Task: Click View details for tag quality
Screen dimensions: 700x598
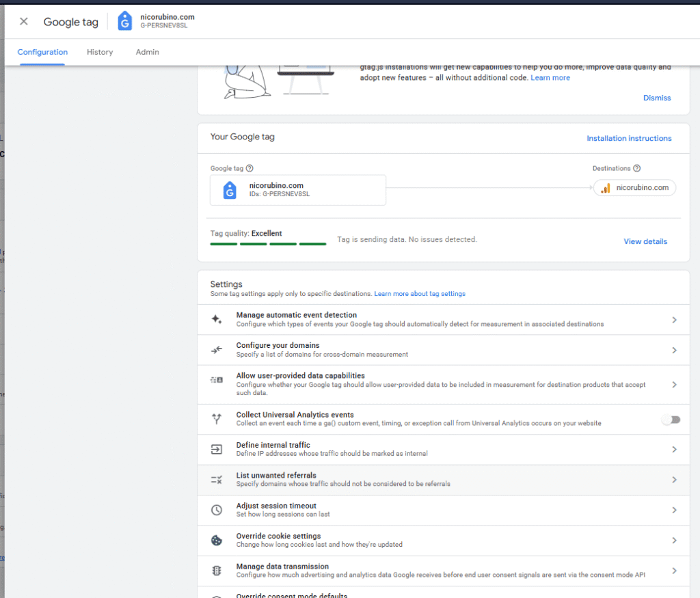Action: [x=645, y=241]
